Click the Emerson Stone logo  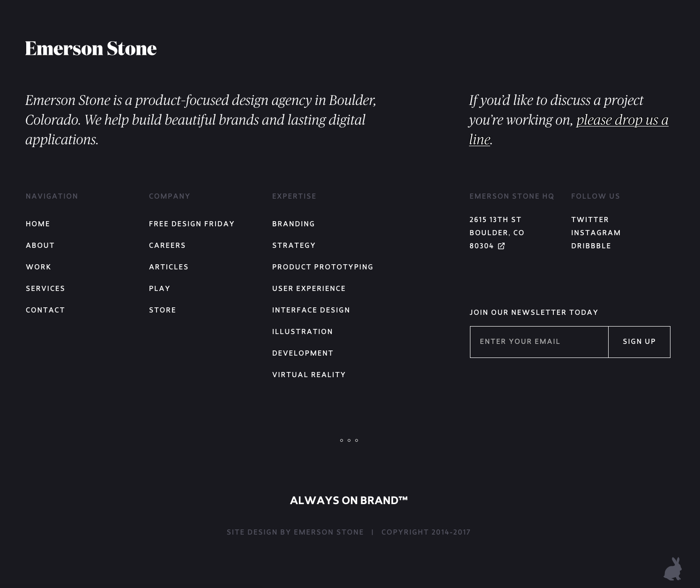click(91, 48)
